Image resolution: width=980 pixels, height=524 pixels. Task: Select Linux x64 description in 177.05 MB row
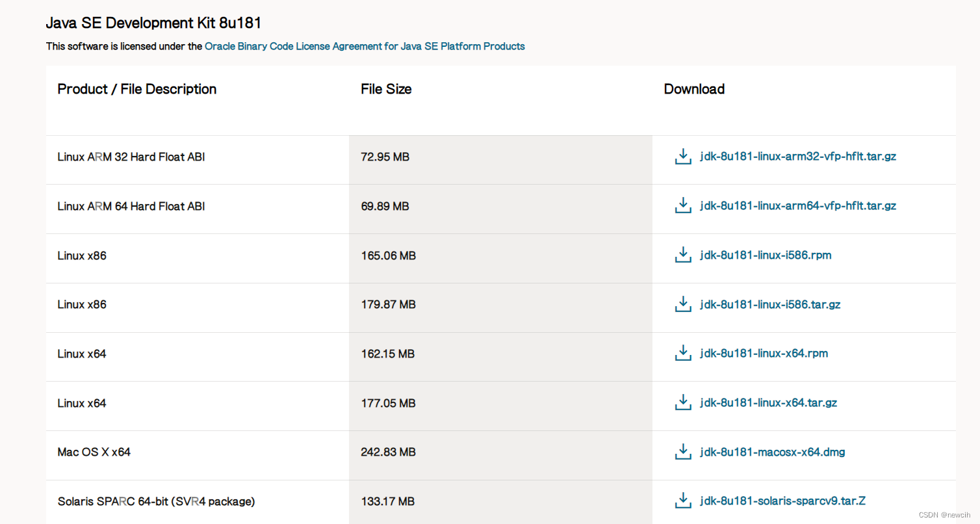82,403
